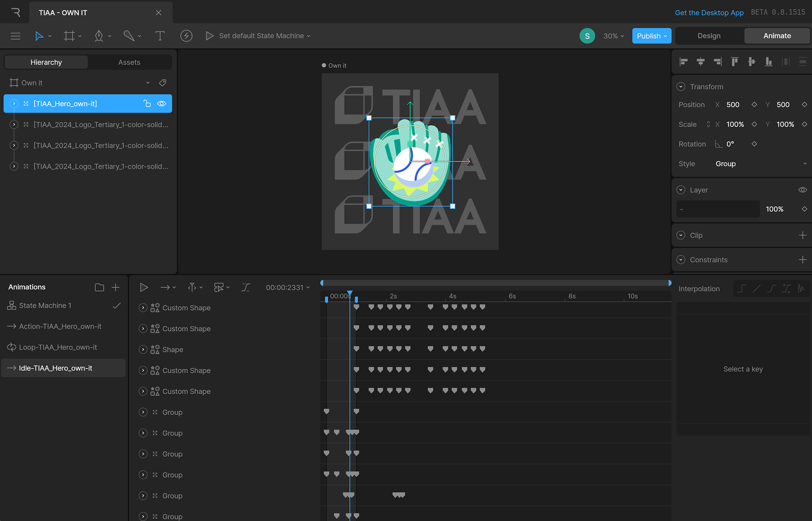The width and height of the screenshot is (812, 521).
Task: Open the 30% zoom dropdown
Action: (614, 36)
